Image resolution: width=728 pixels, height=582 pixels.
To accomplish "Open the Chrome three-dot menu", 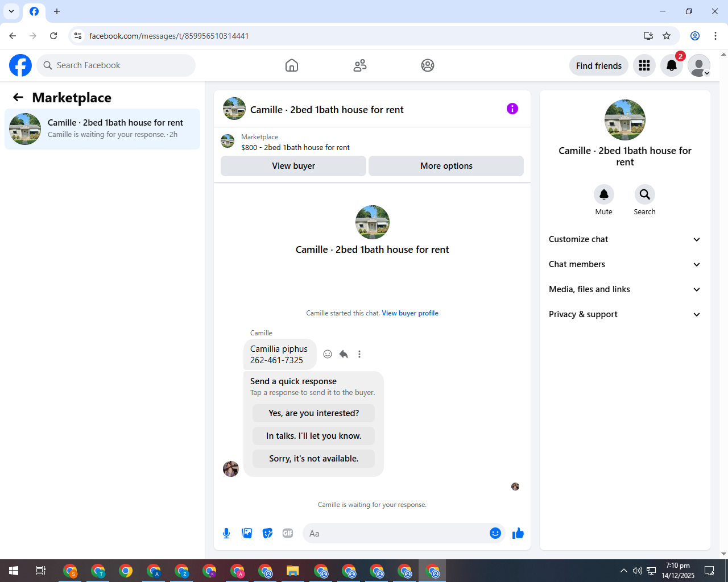I will click(x=715, y=36).
